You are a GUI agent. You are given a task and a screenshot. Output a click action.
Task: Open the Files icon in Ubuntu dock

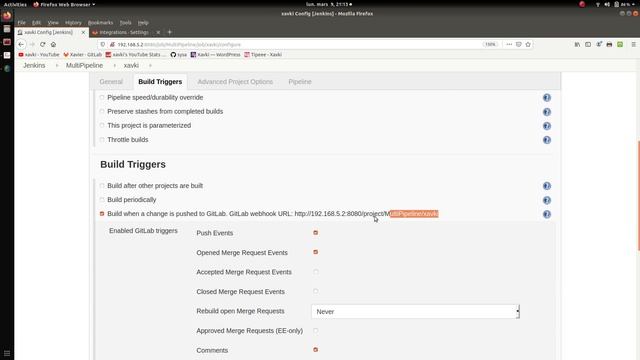tap(7, 29)
